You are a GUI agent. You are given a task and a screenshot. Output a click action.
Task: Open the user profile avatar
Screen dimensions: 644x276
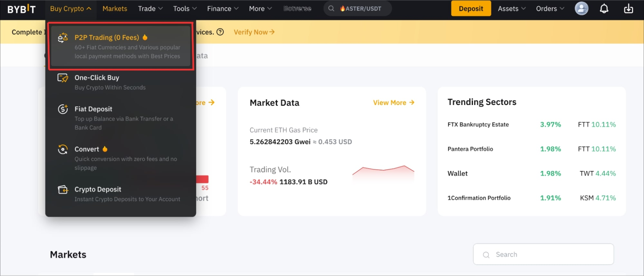pyautogui.click(x=581, y=8)
